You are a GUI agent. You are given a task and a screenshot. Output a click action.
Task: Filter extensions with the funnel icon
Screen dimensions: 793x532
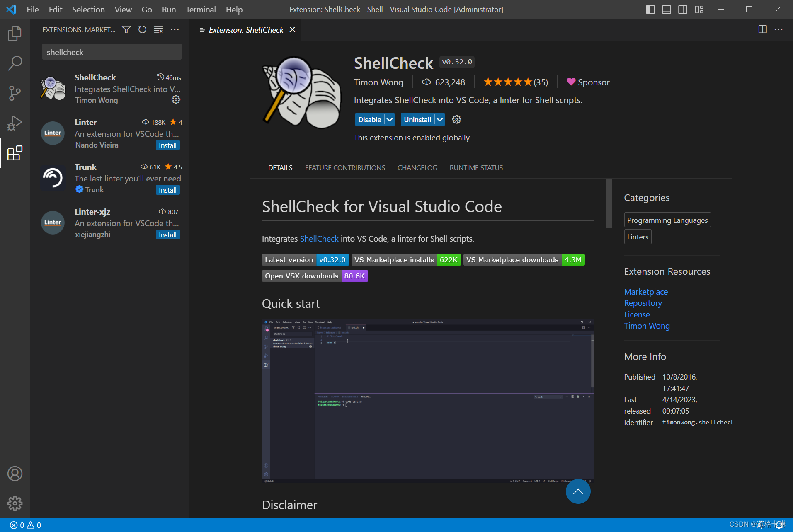pyautogui.click(x=126, y=29)
